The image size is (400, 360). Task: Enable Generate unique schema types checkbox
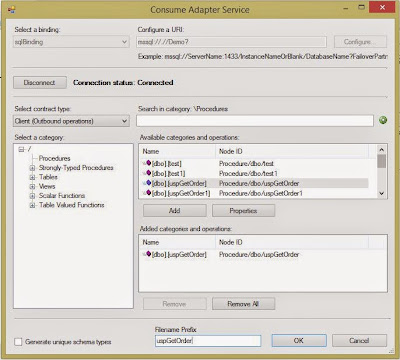[x=18, y=342]
